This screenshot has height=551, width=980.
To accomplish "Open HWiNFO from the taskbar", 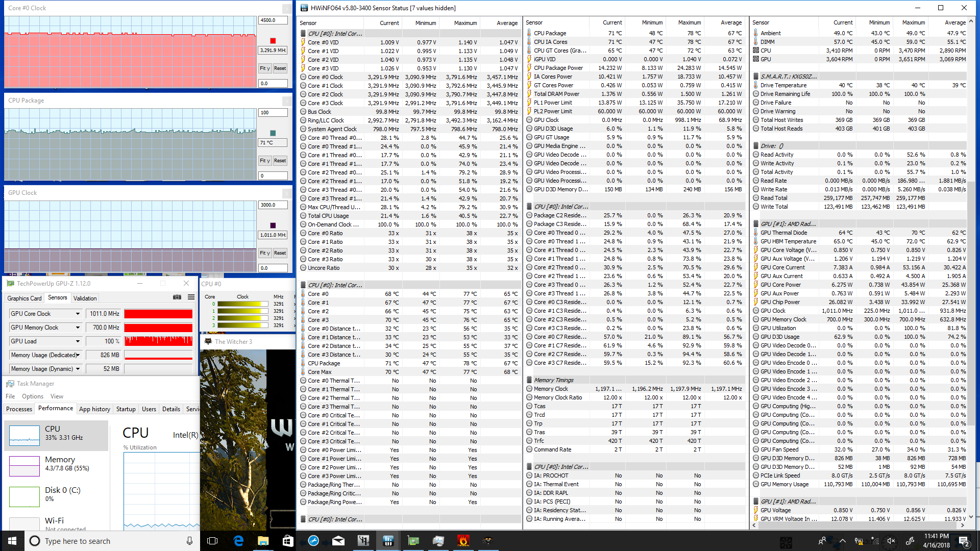I will [x=388, y=541].
